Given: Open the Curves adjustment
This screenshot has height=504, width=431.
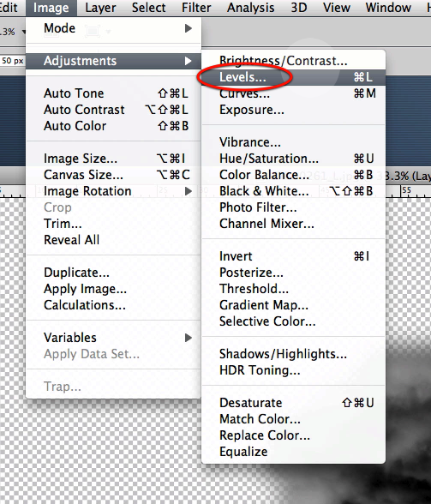Looking at the screenshot, I should (x=293, y=93).
